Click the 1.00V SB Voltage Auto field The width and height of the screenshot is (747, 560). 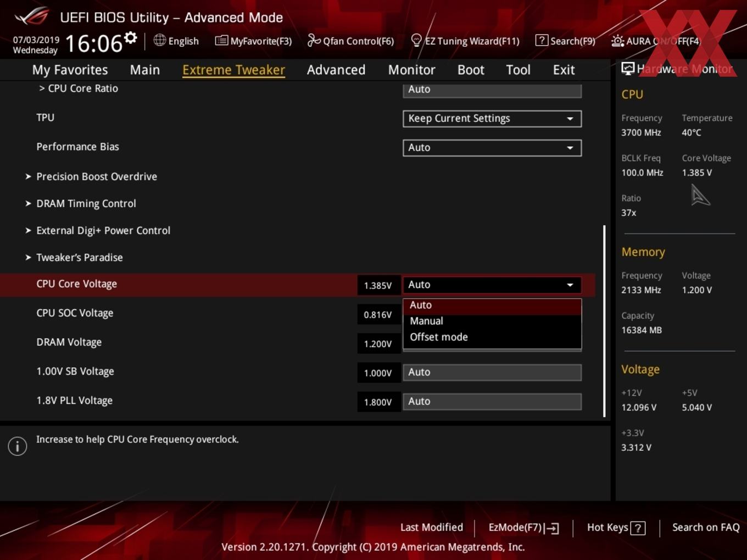(x=492, y=372)
